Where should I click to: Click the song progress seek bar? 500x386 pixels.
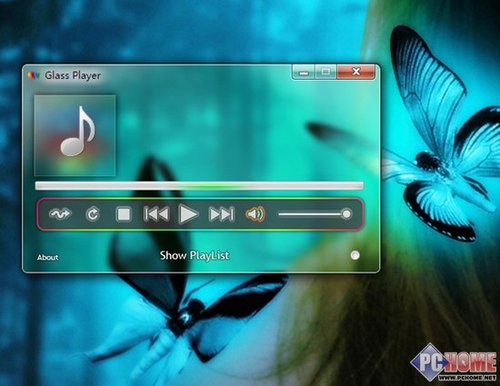click(199, 186)
